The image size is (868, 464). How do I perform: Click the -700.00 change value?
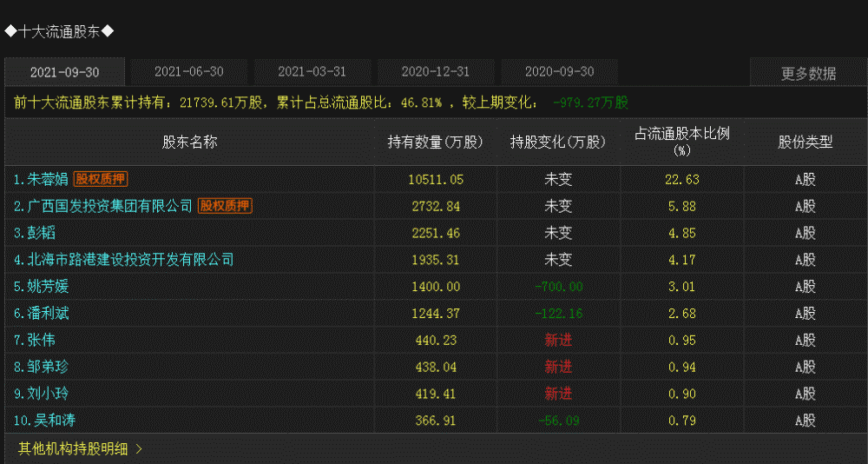point(558,287)
